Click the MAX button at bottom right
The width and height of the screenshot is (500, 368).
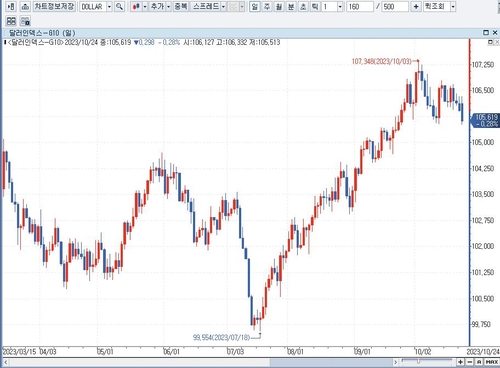pos(492,362)
